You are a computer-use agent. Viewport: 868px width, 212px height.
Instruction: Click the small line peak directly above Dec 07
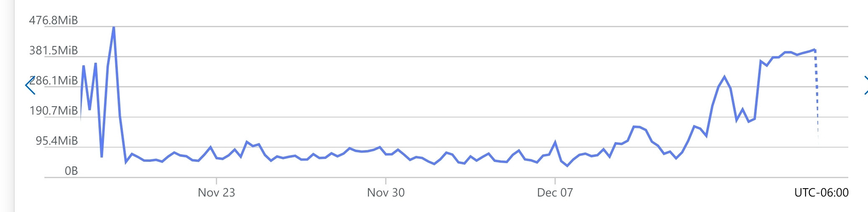(555, 142)
